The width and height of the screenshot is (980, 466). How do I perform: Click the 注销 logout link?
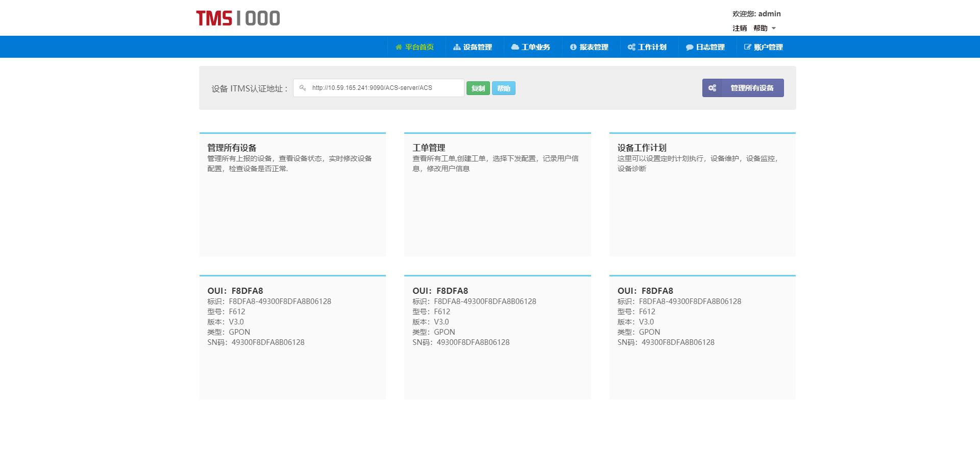coord(740,28)
